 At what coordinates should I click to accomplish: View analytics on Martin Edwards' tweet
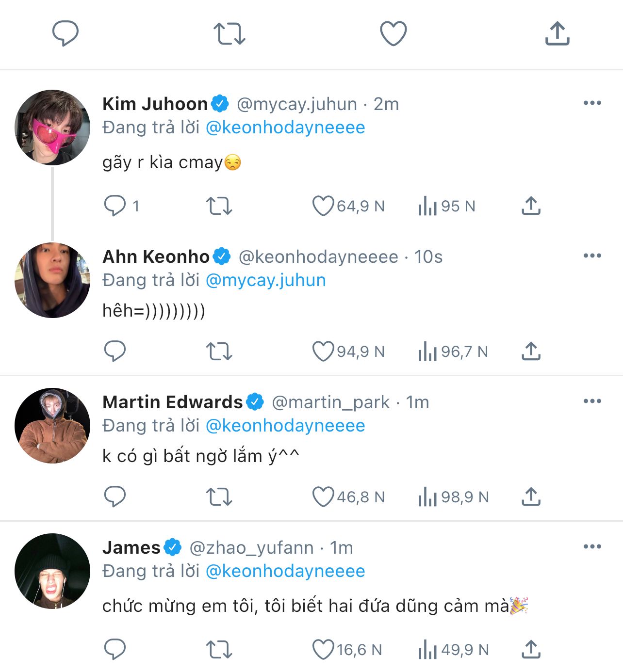click(x=428, y=496)
